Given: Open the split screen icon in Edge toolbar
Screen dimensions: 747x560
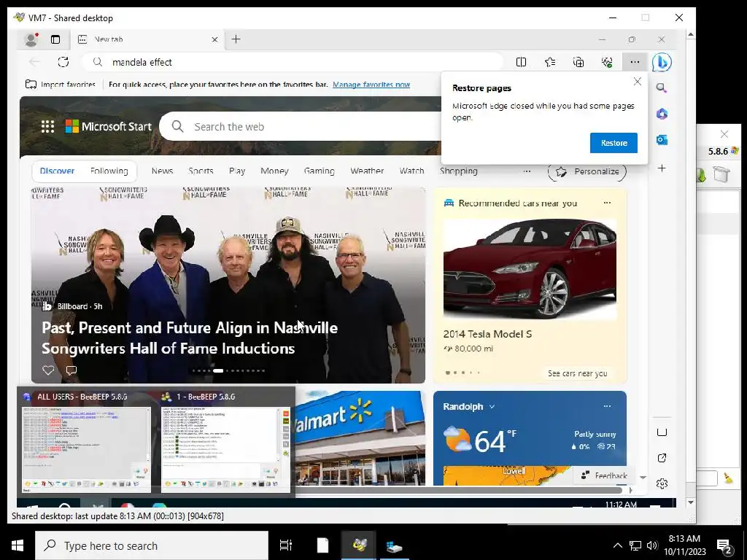Looking at the screenshot, I should pyautogui.click(x=521, y=62).
